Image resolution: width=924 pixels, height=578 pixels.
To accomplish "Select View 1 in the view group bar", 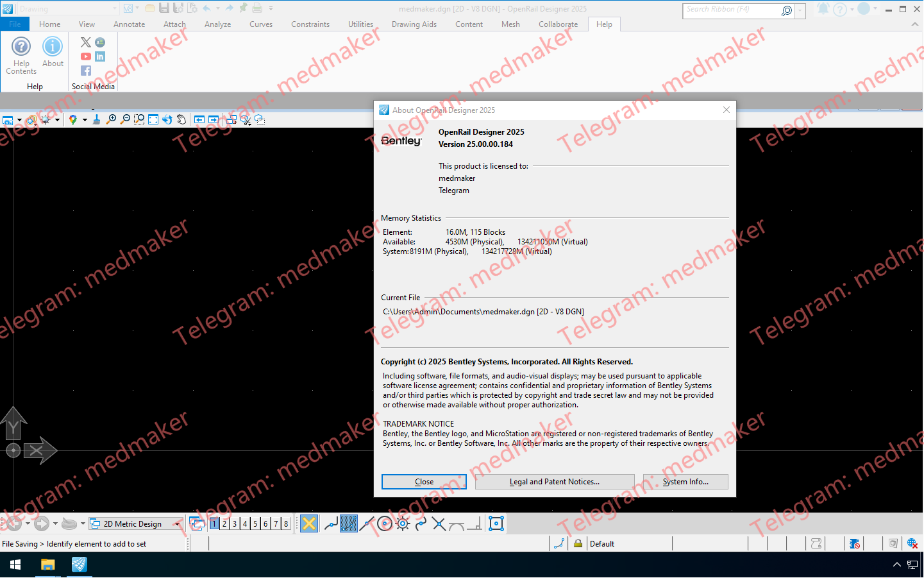I will [214, 523].
